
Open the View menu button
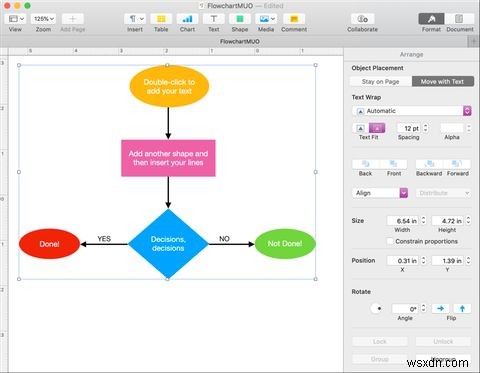coord(16,19)
